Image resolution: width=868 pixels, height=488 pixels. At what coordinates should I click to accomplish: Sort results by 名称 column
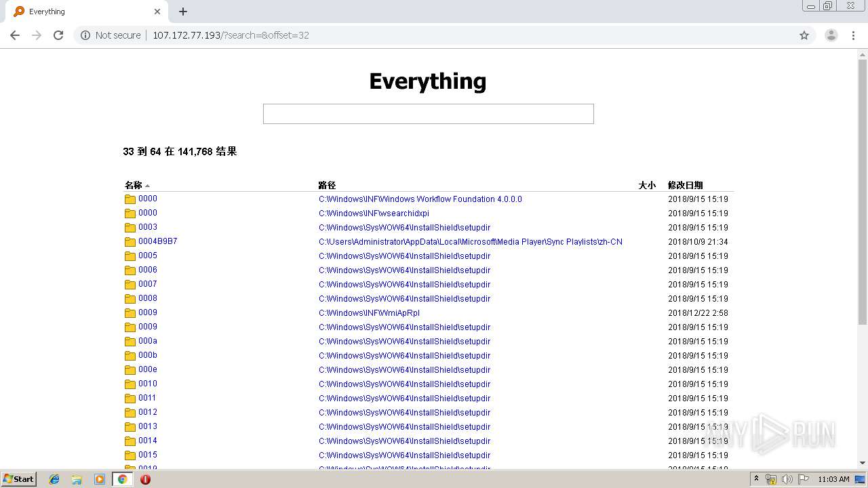[x=134, y=185]
